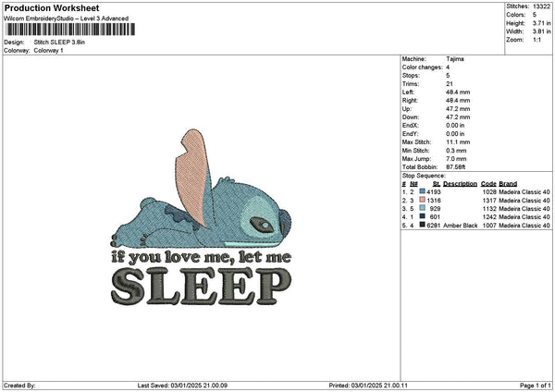This screenshot has width=555, height=392.
Task: Select the Max Stitch value '11.1 mm'
Action: (458, 142)
